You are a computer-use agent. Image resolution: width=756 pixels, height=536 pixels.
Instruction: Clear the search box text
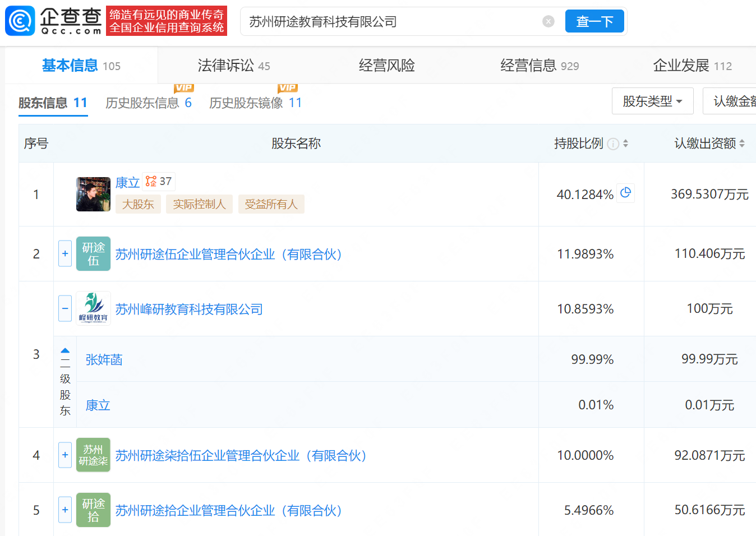tap(548, 21)
